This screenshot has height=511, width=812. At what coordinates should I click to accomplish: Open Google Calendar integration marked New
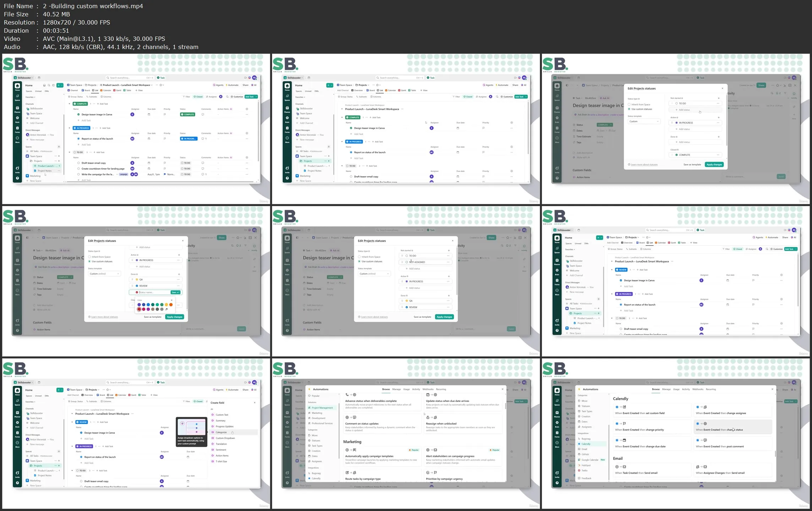[592, 460]
